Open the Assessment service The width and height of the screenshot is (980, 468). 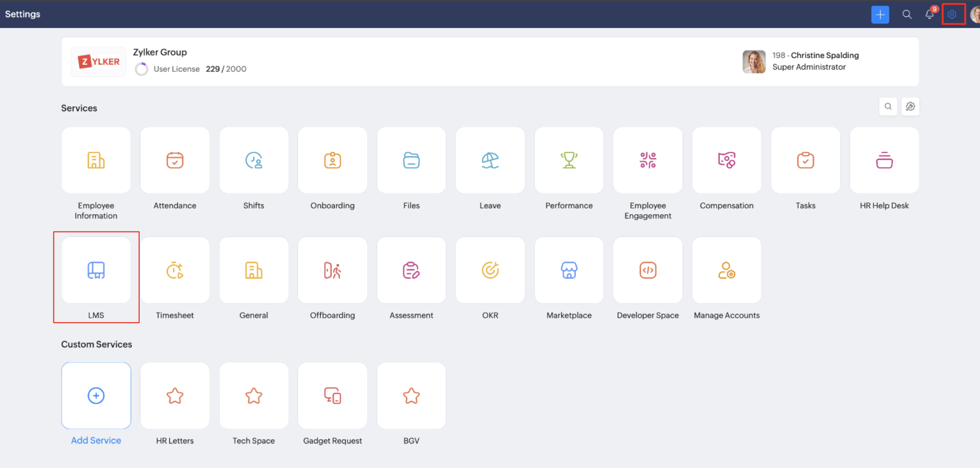[x=411, y=270]
